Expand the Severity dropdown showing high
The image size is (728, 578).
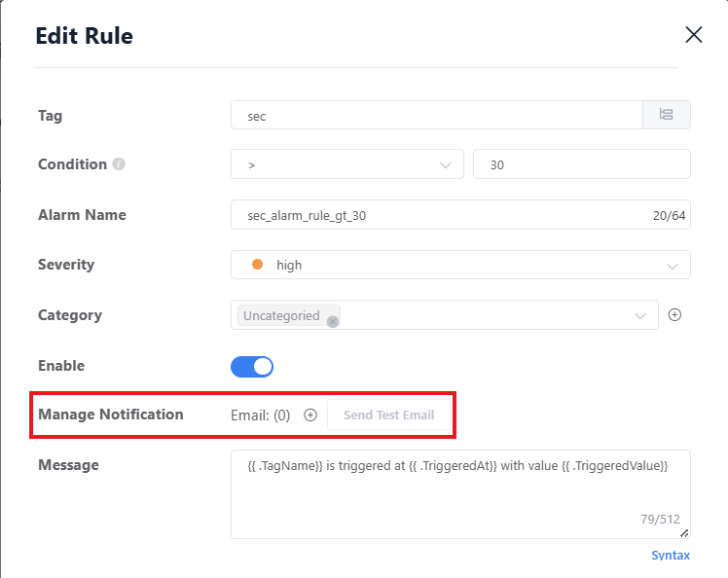(460, 265)
